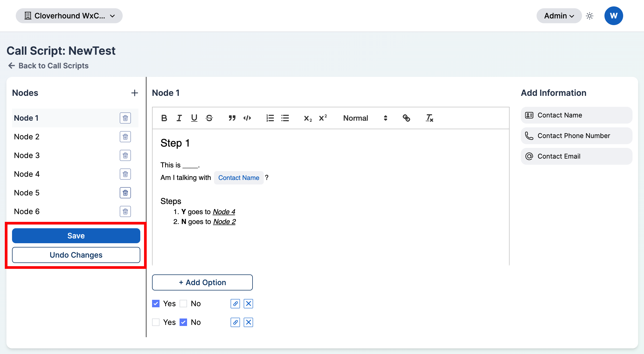Viewport: 644px width, 354px height.
Task: Expand the Admin role dropdown
Action: (x=559, y=16)
